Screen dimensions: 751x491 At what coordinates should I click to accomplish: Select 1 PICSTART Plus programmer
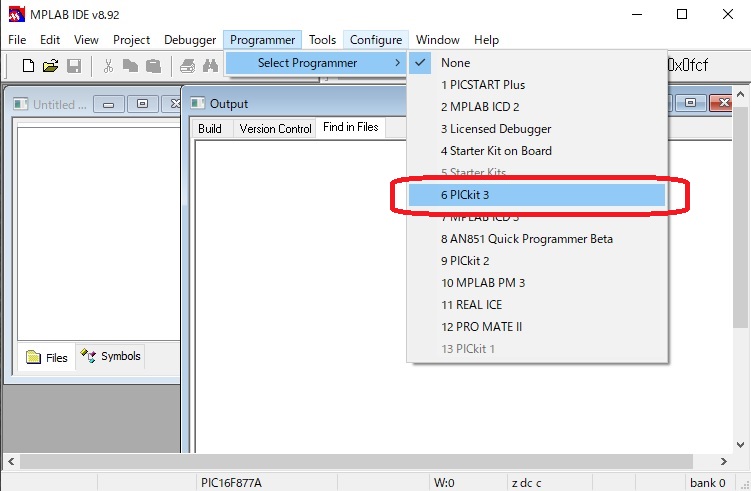pos(537,85)
